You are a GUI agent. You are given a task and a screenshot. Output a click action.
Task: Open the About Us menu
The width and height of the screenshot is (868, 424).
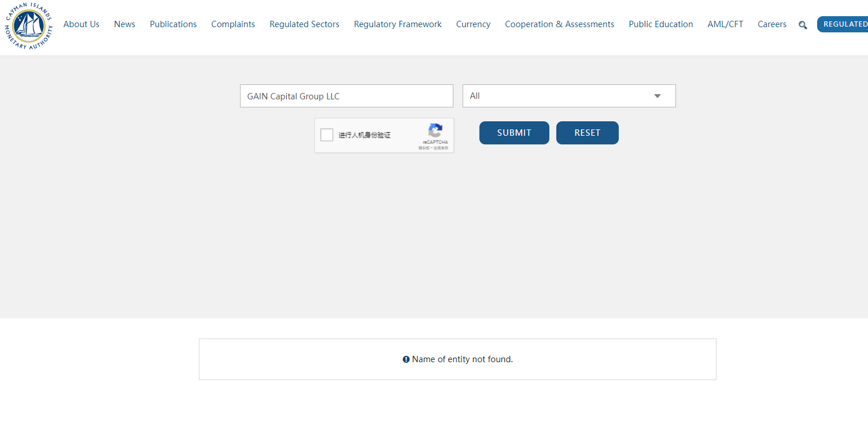[x=82, y=24]
